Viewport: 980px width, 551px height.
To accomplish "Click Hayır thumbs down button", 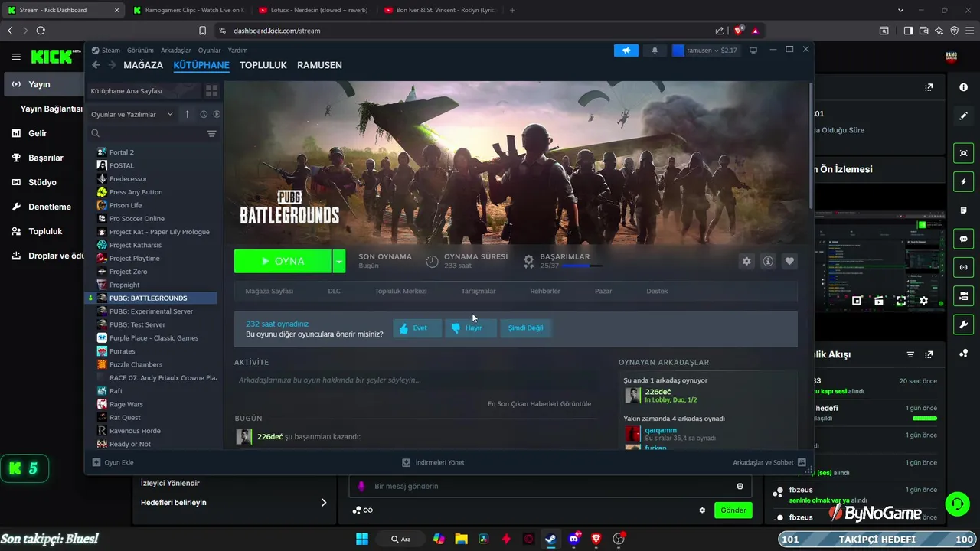I will point(470,328).
